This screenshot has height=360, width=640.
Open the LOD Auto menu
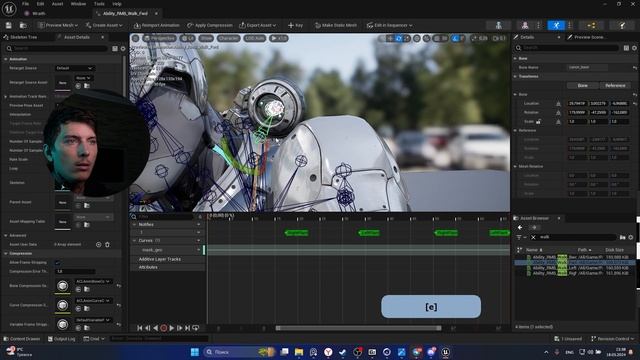click(255, 38)
